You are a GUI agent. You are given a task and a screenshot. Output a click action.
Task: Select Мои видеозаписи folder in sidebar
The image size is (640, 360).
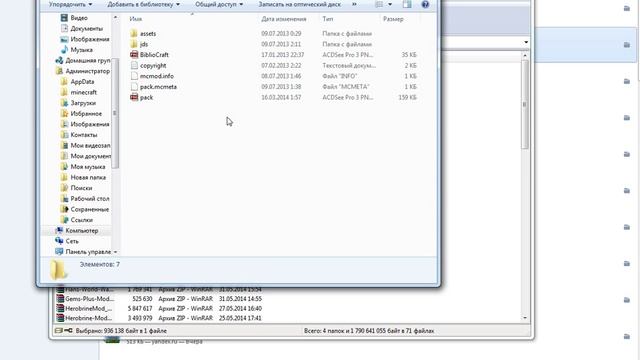(x=90, y=145)
